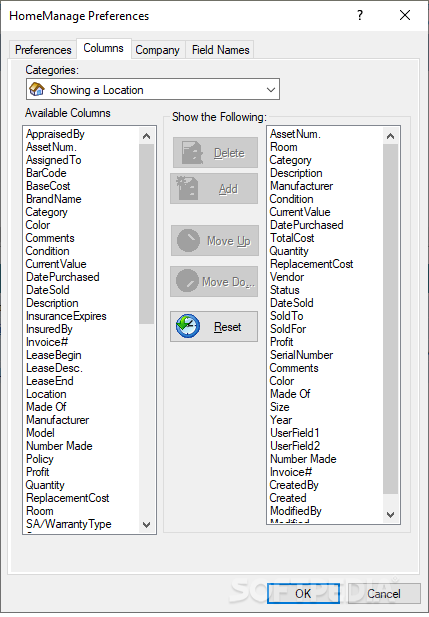The height and width of the screenshot is (617, 429).
Task: Click the Move Up button
Action: click(215, 240)
